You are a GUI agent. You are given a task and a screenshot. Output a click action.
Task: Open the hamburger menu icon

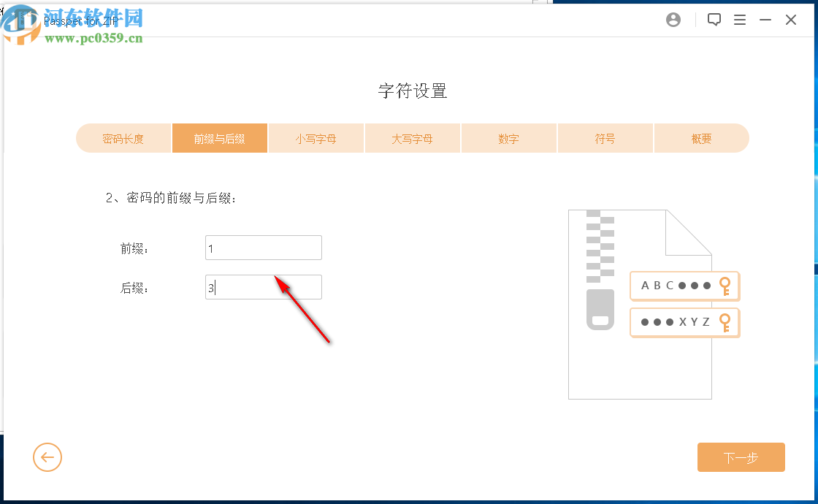click(x=740, y=20)
